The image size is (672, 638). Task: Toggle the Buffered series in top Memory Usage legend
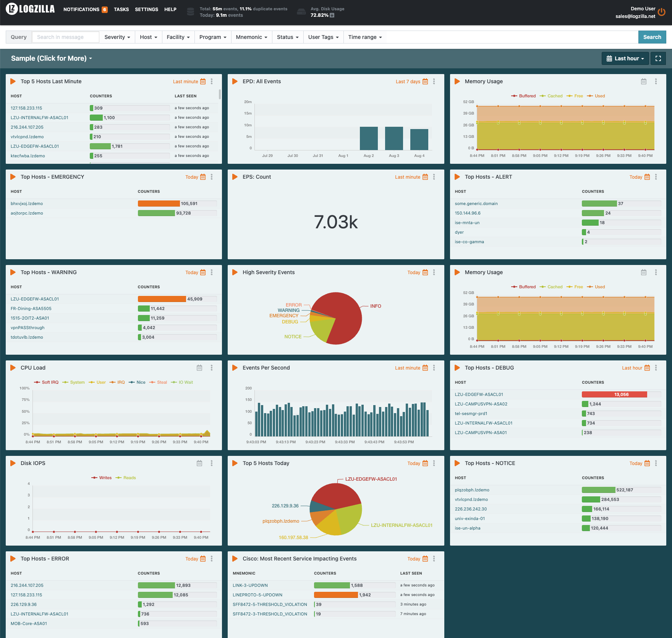click(524, 96)
